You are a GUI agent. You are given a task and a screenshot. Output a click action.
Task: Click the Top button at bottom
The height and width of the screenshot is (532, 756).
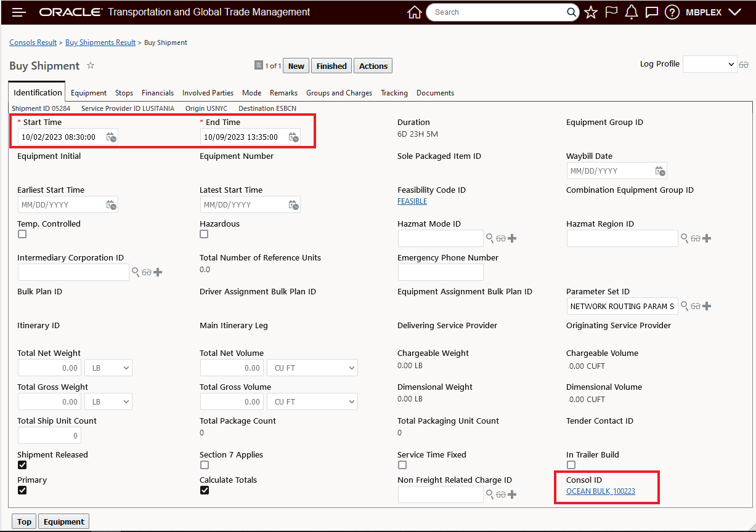tap(24, 522)
